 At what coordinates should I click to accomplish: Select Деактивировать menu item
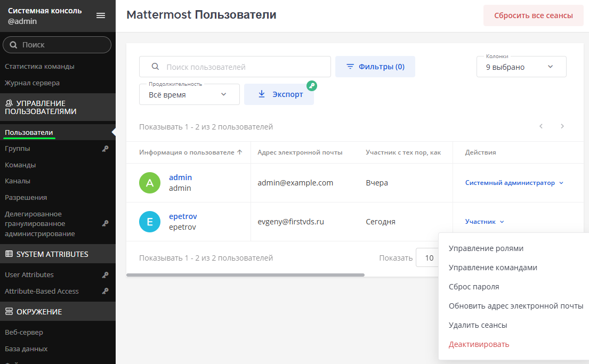coord(479,344)
